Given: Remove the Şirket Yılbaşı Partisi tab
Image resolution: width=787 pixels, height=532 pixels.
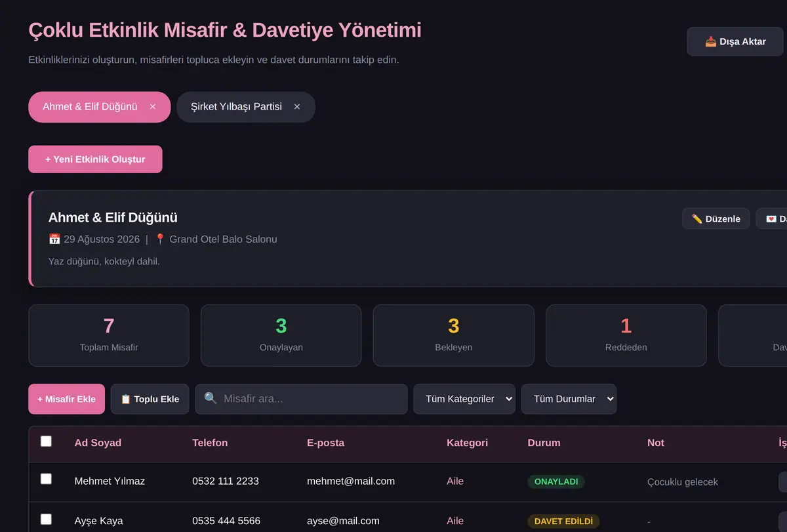Looking at the screenshot, I should (x=297, y=107).
